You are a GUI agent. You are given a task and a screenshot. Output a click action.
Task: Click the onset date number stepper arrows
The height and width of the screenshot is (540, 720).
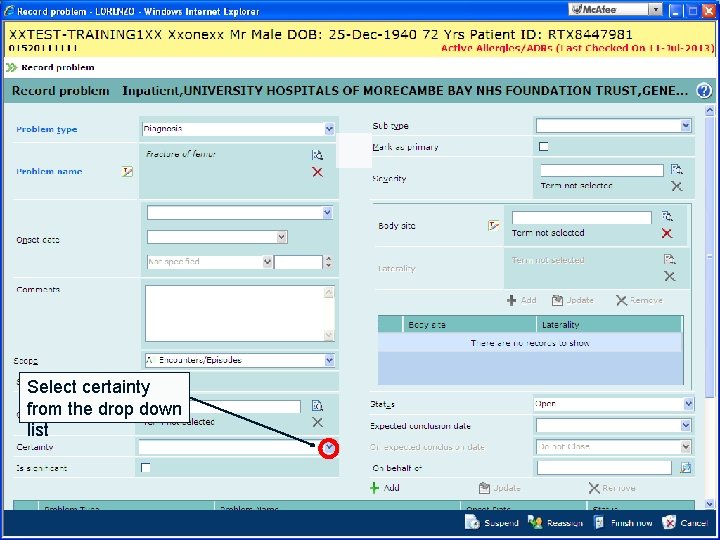point(328,262)
